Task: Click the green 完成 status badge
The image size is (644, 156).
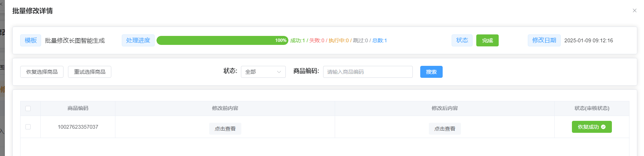Action: pos(487,40)
